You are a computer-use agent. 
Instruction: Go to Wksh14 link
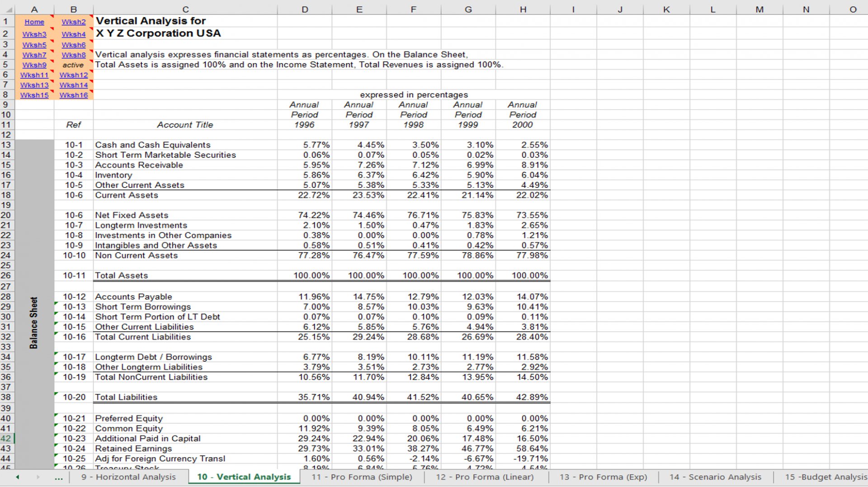tap(74, 85)
